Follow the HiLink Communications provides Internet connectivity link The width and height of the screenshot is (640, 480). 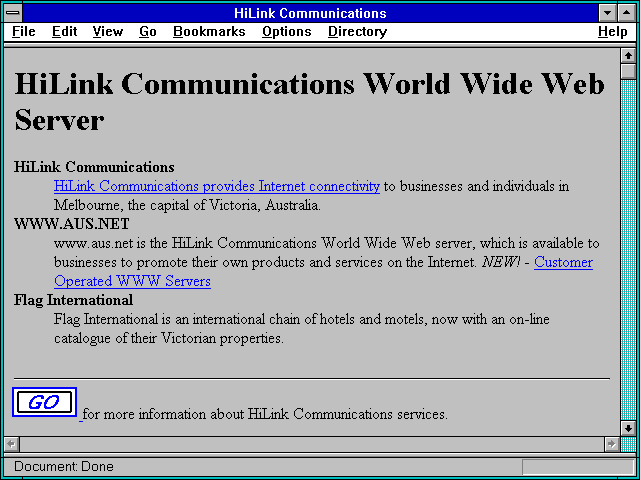tap(217, 187)
